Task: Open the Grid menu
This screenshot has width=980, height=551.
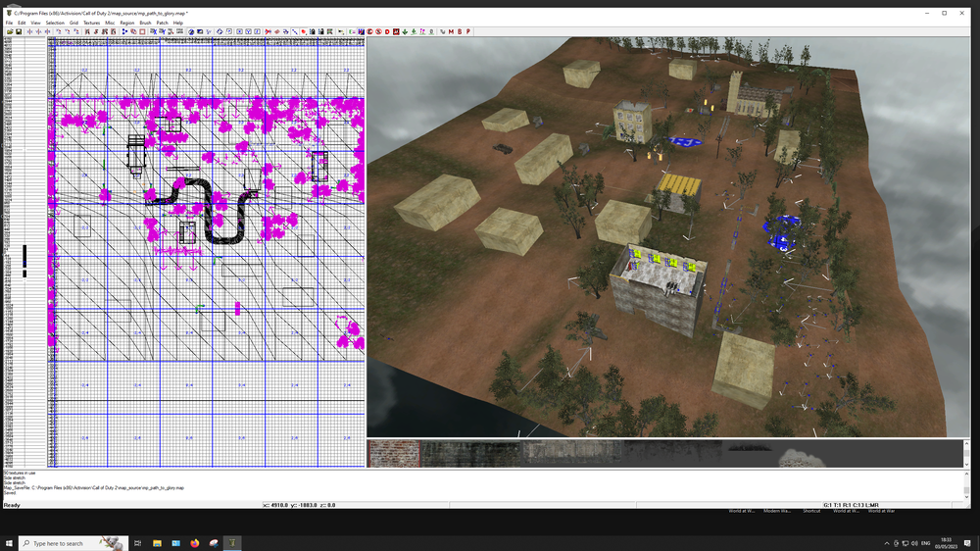Action: 73,22
